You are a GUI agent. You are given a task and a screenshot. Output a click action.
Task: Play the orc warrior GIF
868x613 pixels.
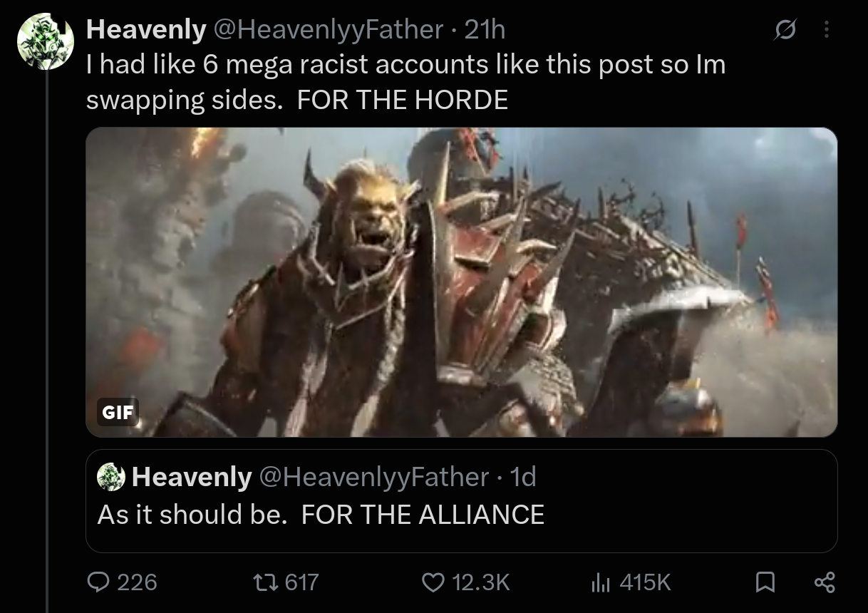[x=461, y=282]
